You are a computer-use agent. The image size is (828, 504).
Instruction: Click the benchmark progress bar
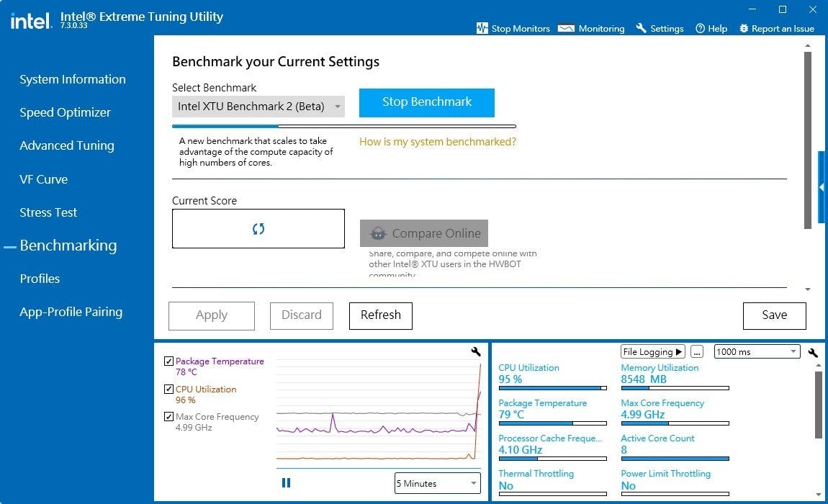click(343, 126)
